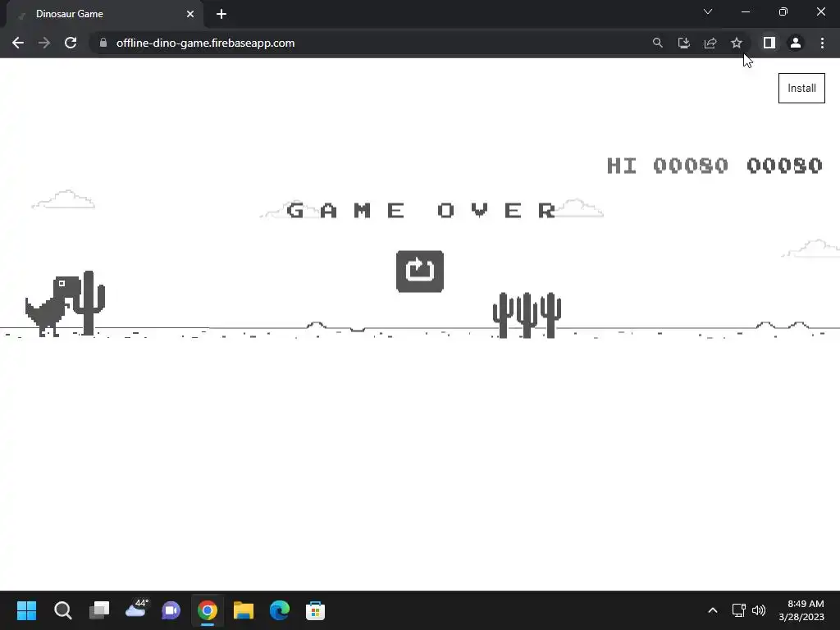Bookmark this tab with the star
Screen dimensions: 840x630
737,43
